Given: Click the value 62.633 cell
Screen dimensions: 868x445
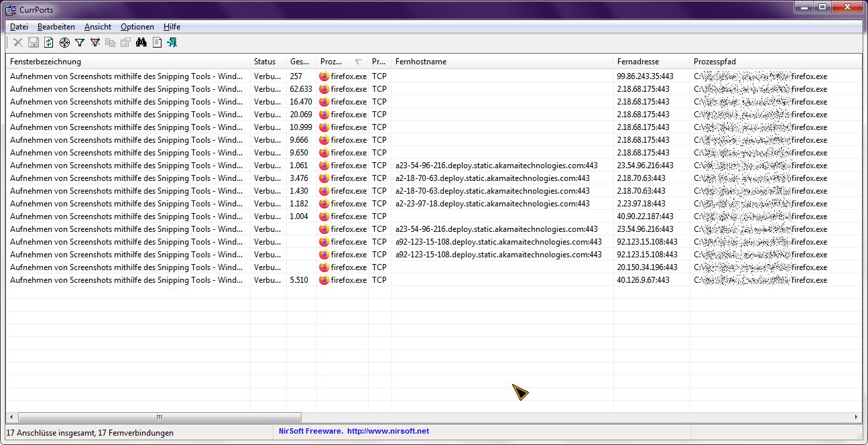Looking at the screenshot, I should coord(302,89).
